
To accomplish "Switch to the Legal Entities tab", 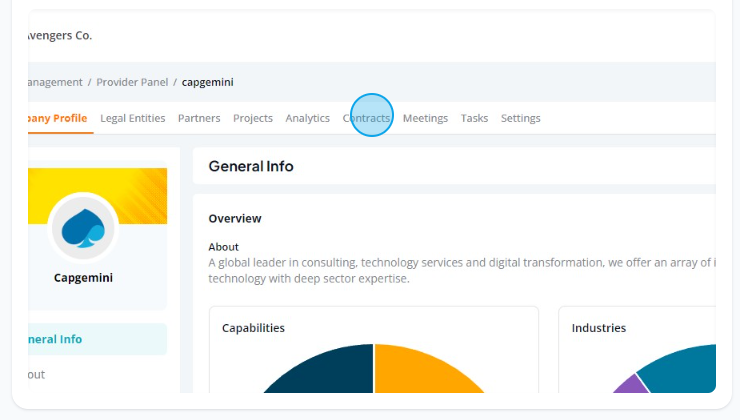I will point(133,118).
